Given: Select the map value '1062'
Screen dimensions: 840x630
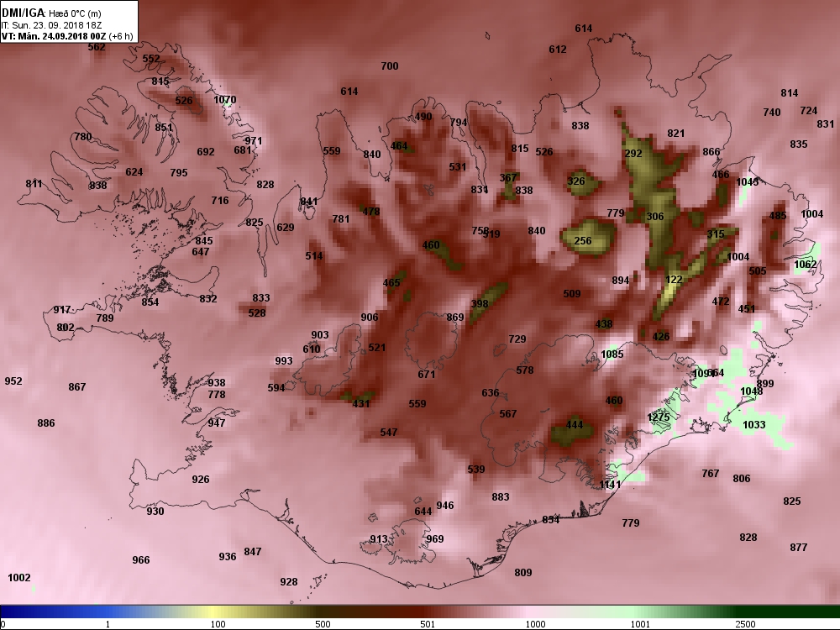Looking at the screenshot, I should (806, 265).
